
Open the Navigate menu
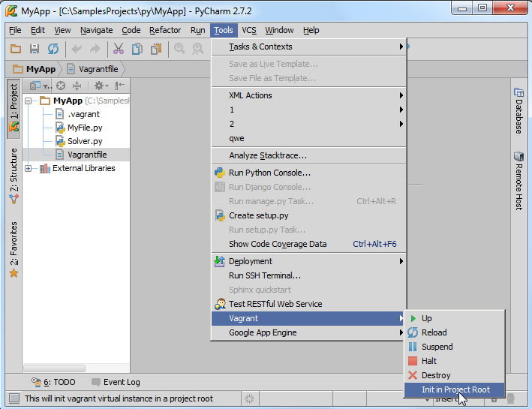96,30
